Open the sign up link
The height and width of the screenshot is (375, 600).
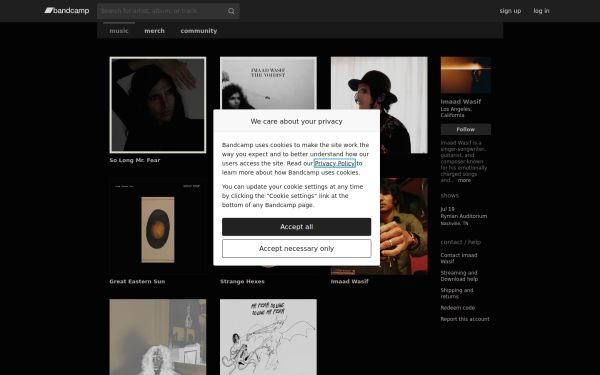click(510, 11)
